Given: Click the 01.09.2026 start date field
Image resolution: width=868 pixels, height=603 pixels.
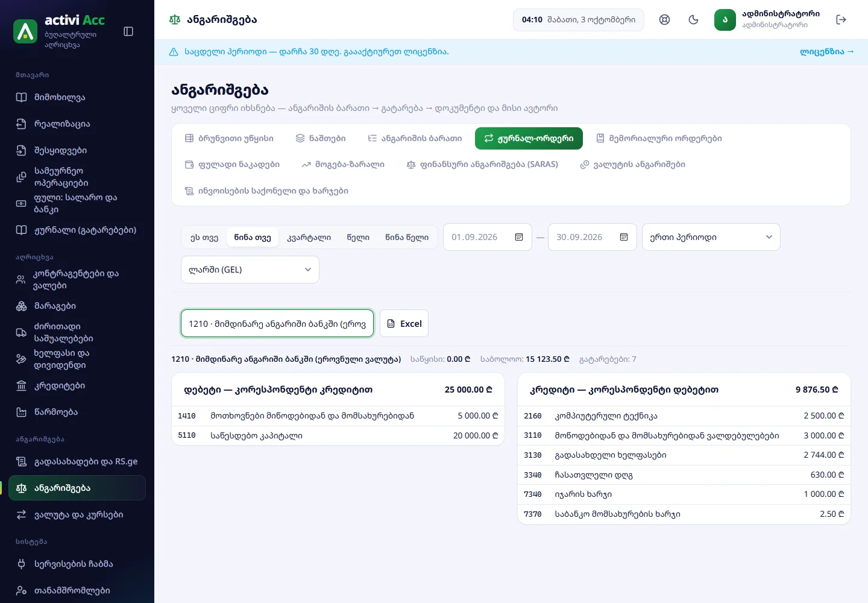Looking at the screenshot, I should pyautogui.click(x=488, y=237).
